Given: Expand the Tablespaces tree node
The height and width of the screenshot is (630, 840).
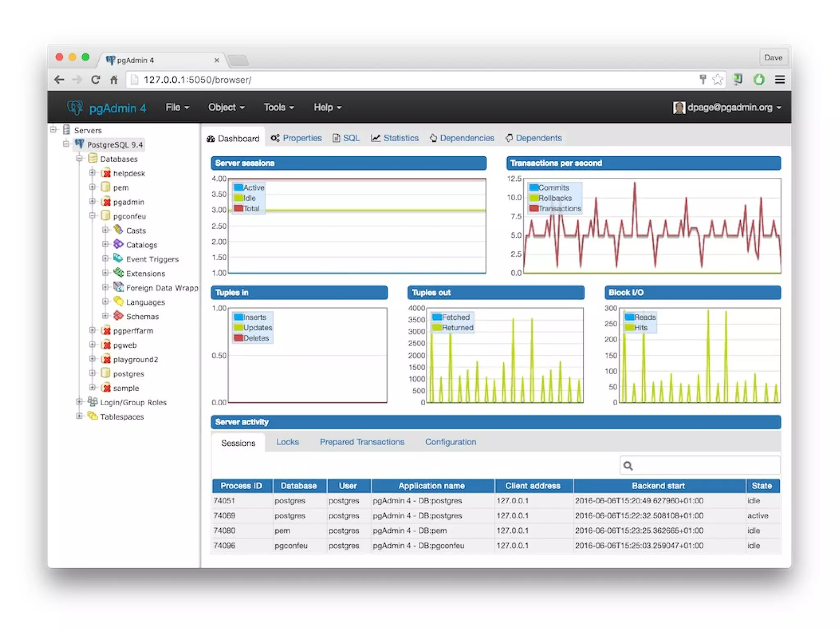Looking at the screenshot, I should click(x=79, y=416).
